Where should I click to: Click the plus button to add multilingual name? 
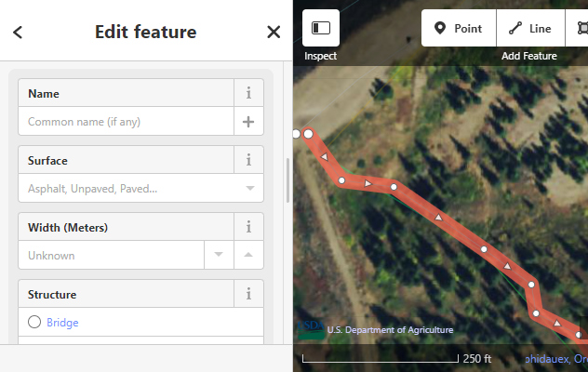pyautogui.click(x=248, y=122)
